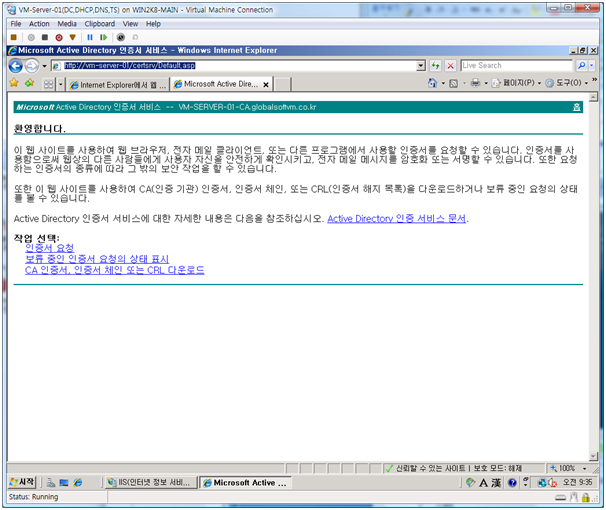
Task: Click the blue help icon in tray
Action: click(x=512, y=483)
